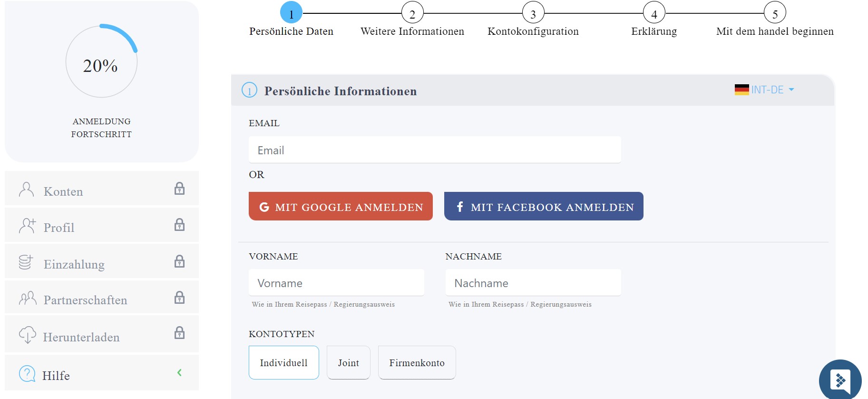Click the Hilfe question mark icon
Image resolution: width=868 pixels, height=399 pixels.
click(x=27, y=374)
